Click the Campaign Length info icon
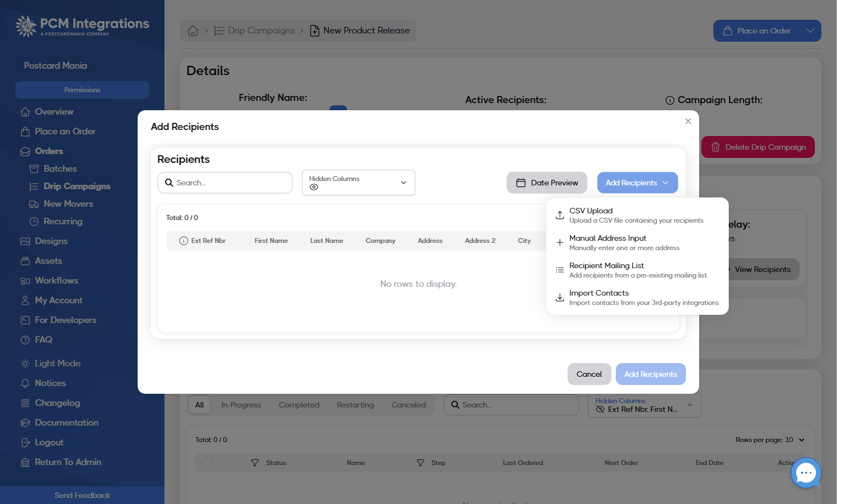The width and height of the screenshot is (845, 504). coord(670,100)
